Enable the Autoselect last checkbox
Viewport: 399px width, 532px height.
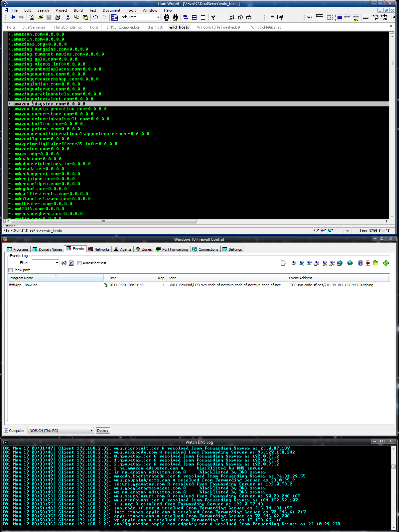click(x=79, y=263)
